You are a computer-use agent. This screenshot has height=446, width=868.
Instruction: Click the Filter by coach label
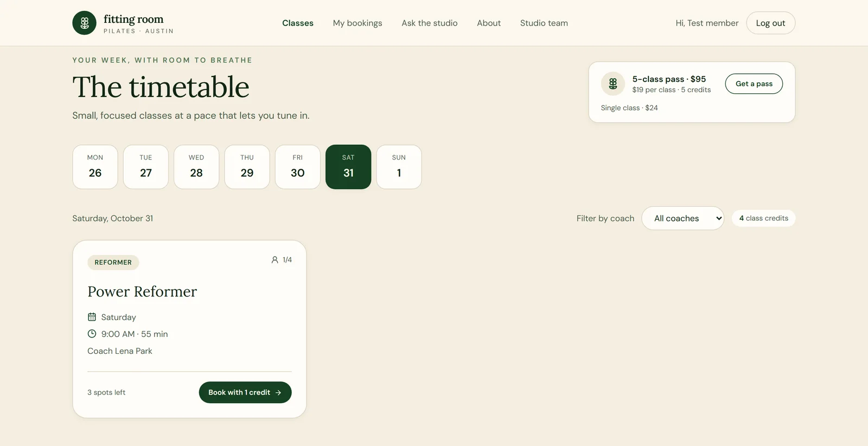(605, 218)
